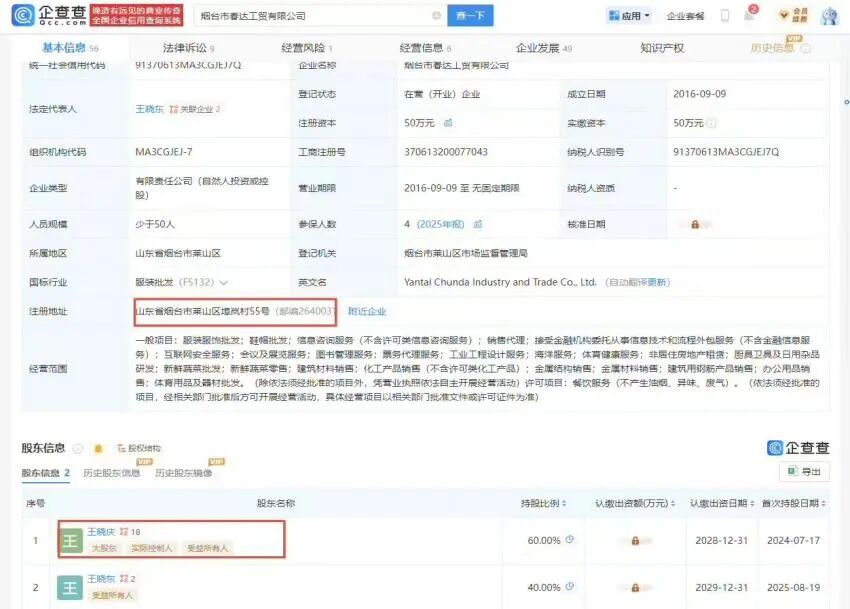Click the pie icon beside 40.00%
This screenshot has height=609, width=850.
point(570,586)
